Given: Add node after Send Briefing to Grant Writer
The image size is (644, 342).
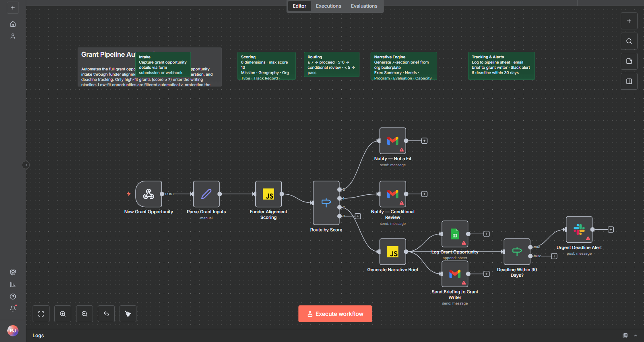Looking at the screenshot, I should coord(486,274).
